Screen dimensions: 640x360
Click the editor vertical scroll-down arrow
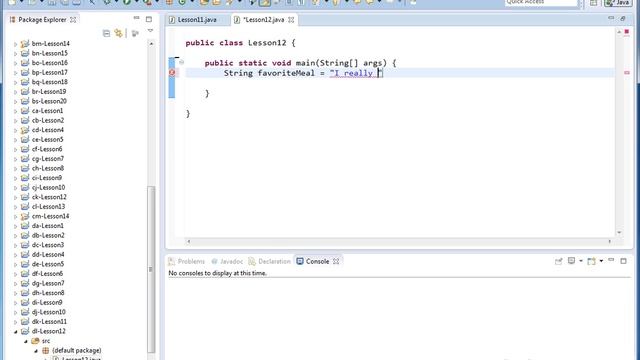click(619, 233)
